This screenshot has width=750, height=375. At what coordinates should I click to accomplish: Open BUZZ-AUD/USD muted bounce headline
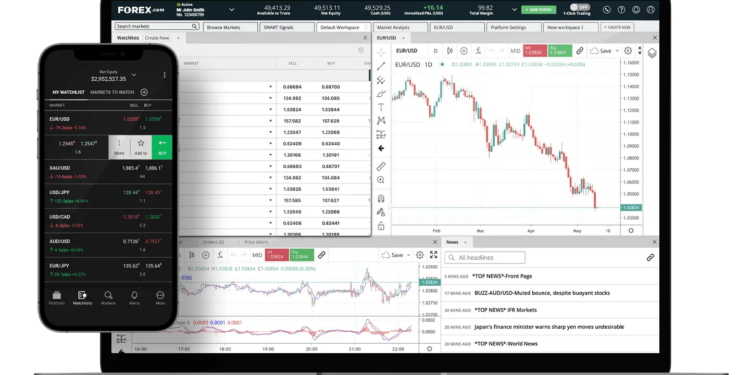click(x=542, y=293)
